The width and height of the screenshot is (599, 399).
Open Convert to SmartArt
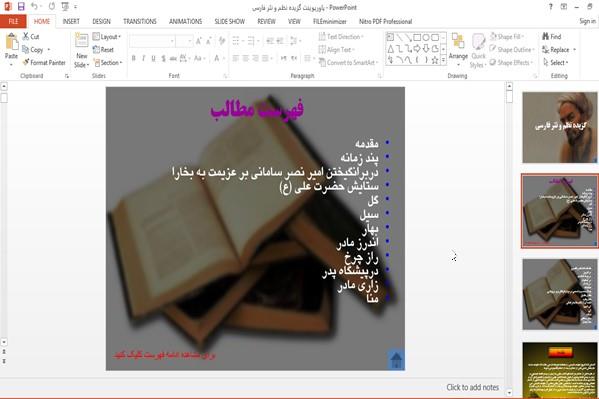tap(348, 62)
